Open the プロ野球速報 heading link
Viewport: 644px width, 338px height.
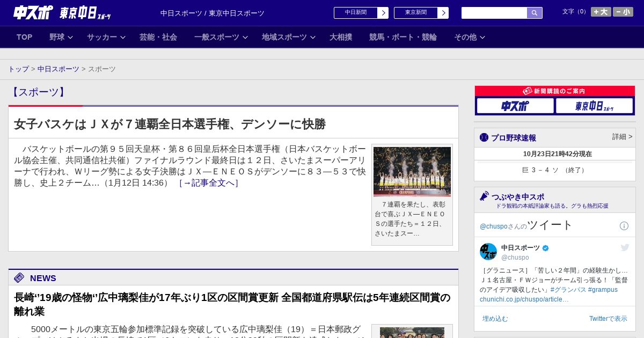514,138
